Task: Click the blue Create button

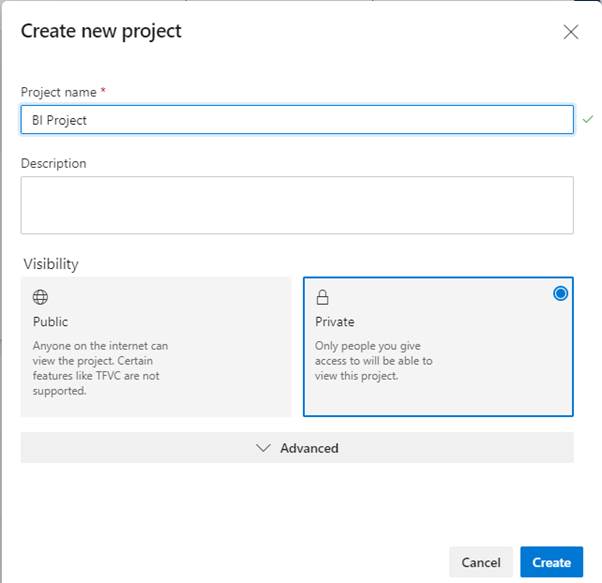Action: (x=551, y=562)
